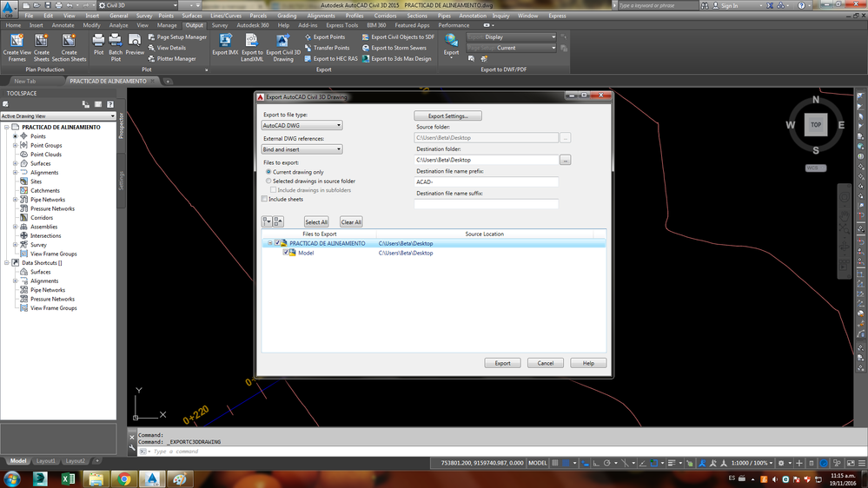Viewport: 868px width, 488px height.
Task: Click Toolspace help question-mark icon
Action: click(110, 104)
